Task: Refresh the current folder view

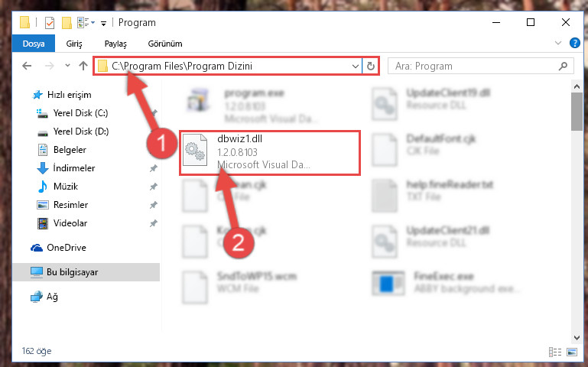Action: click(371, 67)
